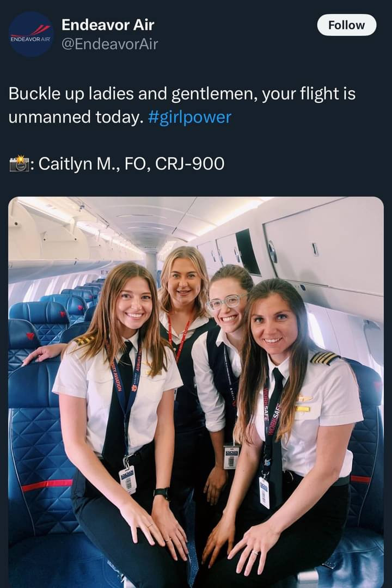Viewport: 392px width, 588px height.
Task: Click the camera emoji before Caitlyn M.
Action: click(x=19, y=163)
